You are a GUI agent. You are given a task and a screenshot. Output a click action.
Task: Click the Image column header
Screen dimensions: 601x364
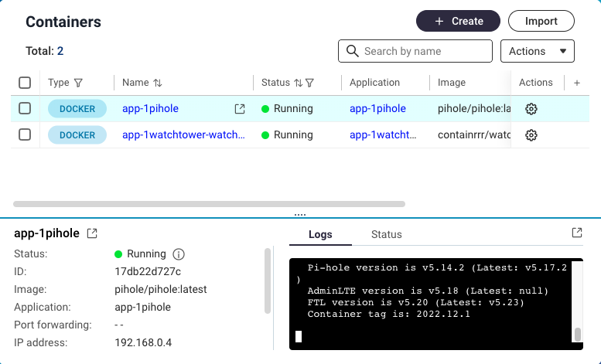pos(452,83)
